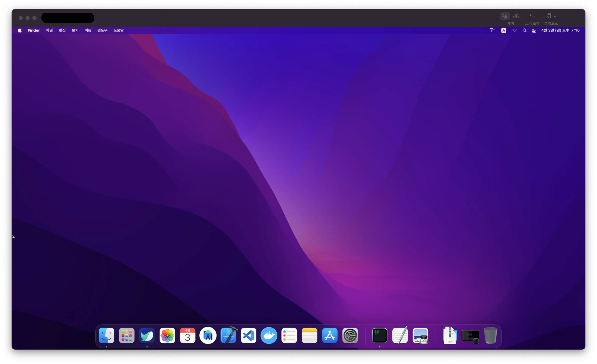Open the Finder app menu

tap(33, 30)
